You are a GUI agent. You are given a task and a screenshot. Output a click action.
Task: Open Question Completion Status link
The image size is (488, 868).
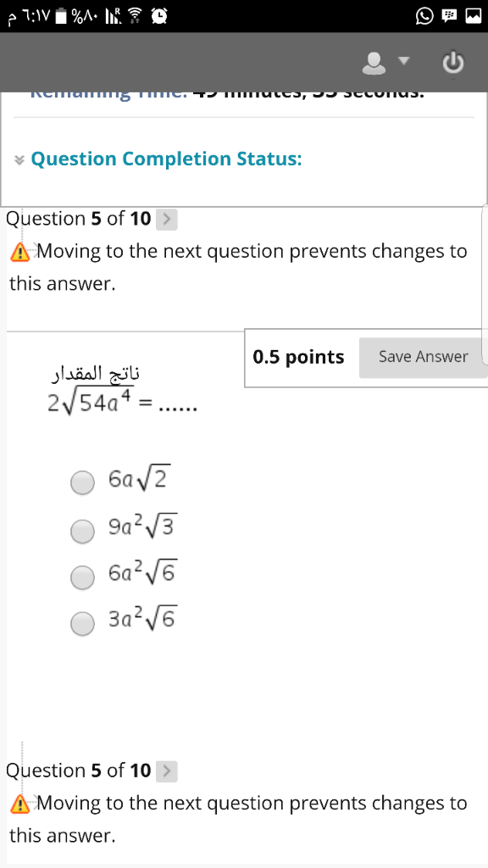[167, 159]
